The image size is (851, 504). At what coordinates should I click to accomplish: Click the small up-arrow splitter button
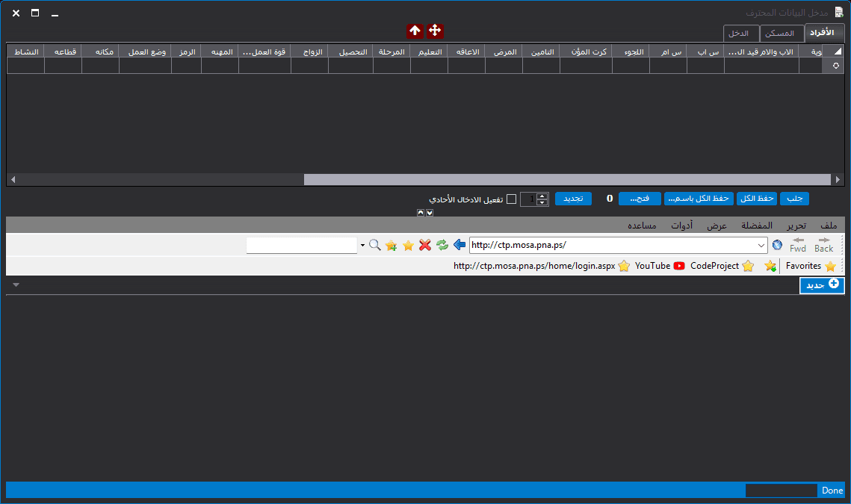(421, 213)
